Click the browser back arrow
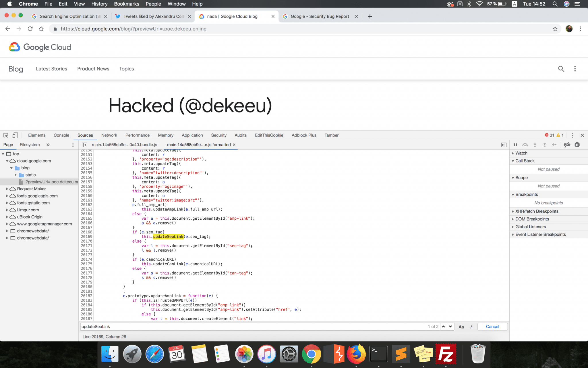588x368 pixels. pos(8,29)
